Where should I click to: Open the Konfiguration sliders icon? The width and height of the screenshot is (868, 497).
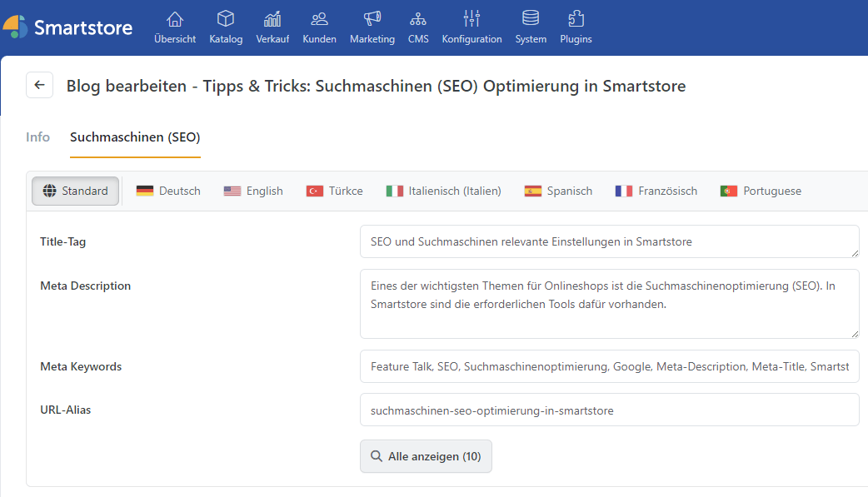click(x=471, y=20)
